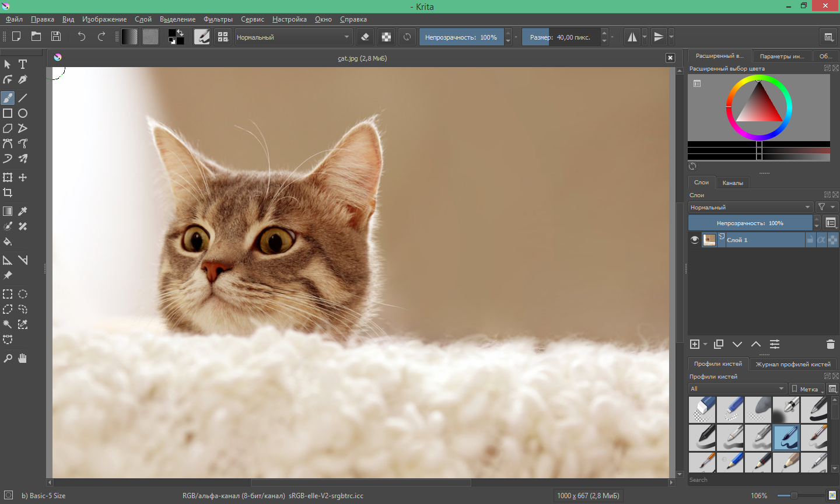Open the brush settings editor from the toolbar
840x504 pixels.
(202, 36)
